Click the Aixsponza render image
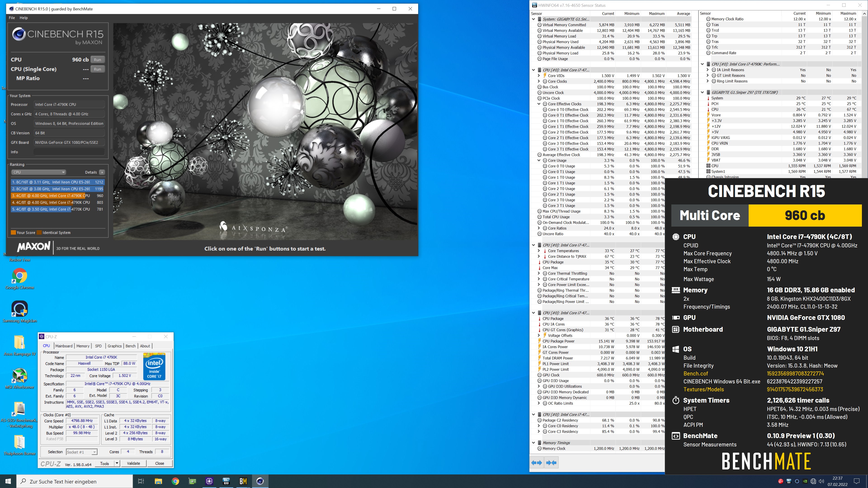 click(x=265, y=131)
